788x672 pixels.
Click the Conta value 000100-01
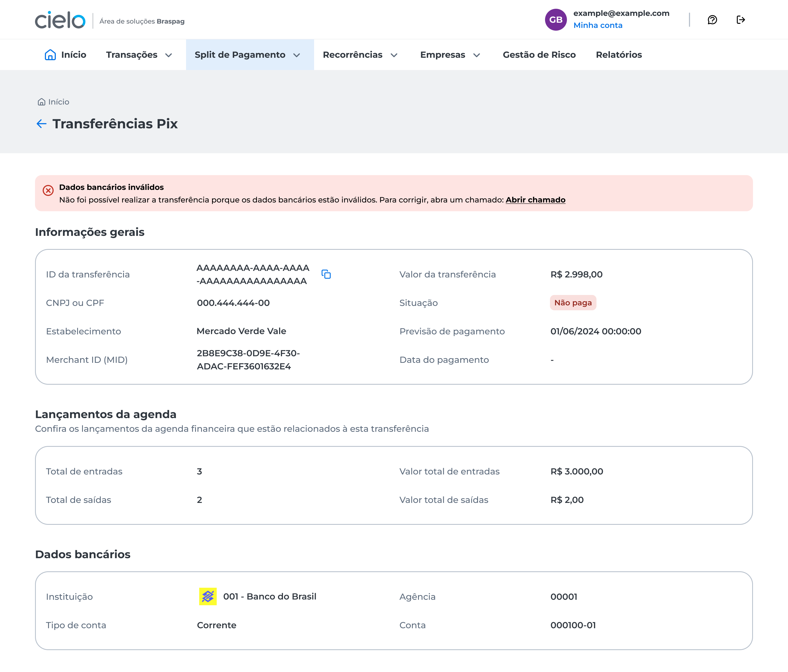click(x=573, y=625)
